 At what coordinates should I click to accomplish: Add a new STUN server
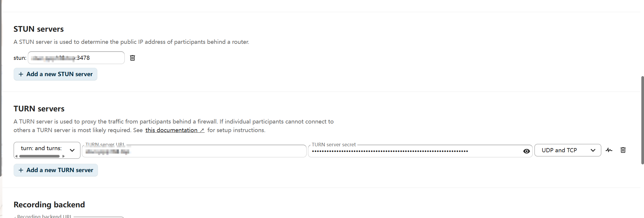pyautogui.click(x=55, y=74)
